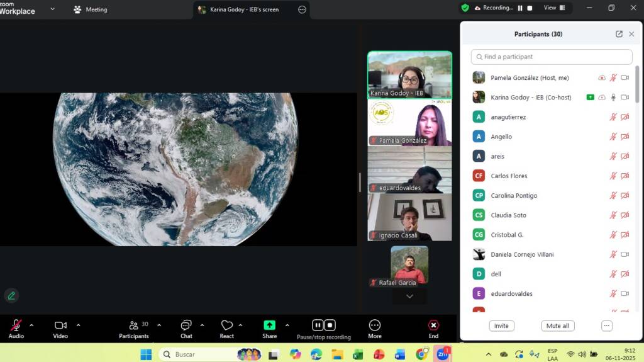Click the Find a participant field
The image size is (644, 362).
pyautogui.click(x=551, y=57)
